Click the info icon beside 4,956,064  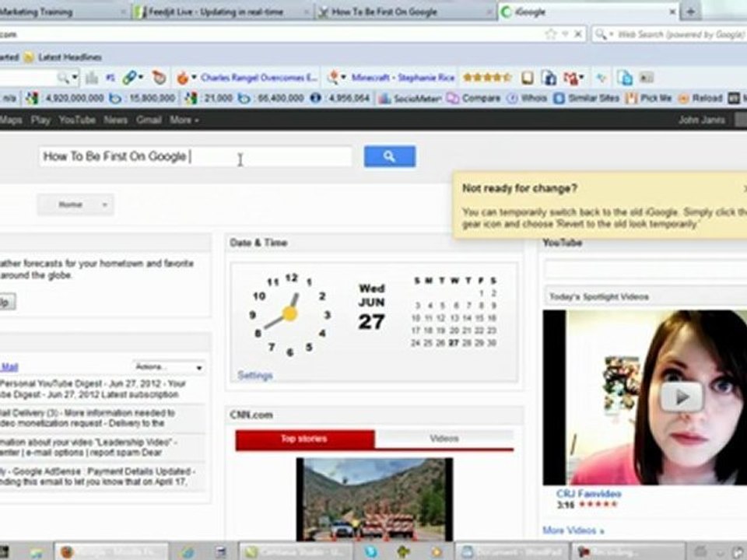tap(315, 98)
